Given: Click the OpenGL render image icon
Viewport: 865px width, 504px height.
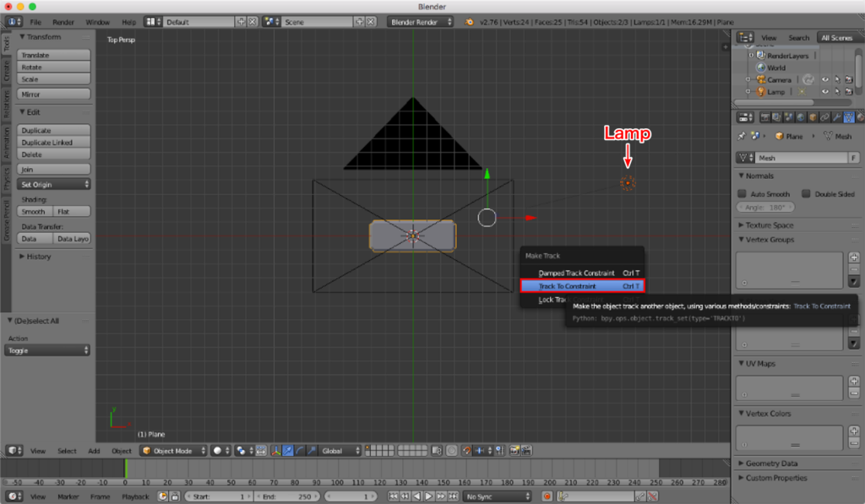Looking at the screenshot, I should [514, 451].
